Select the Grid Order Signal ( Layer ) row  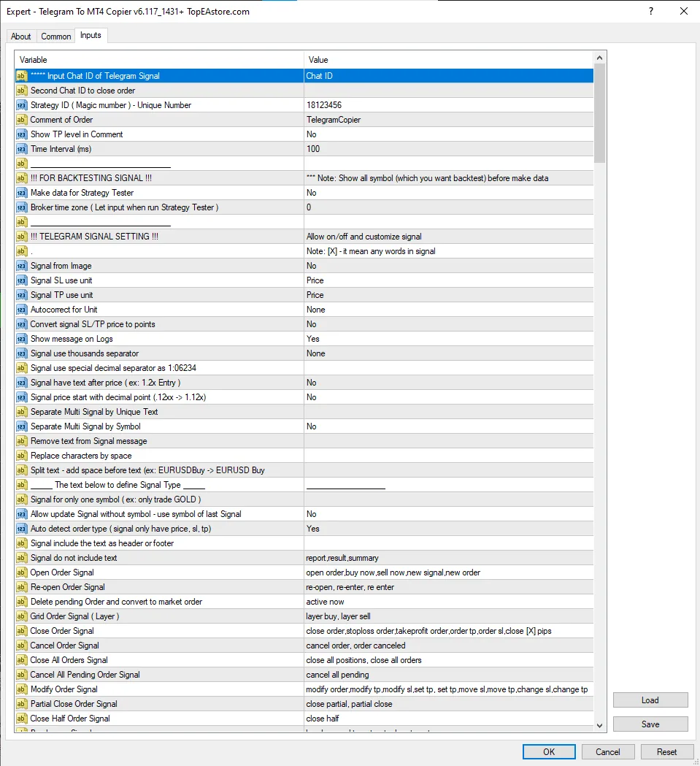pyautogui.click(x=304, y=616)
